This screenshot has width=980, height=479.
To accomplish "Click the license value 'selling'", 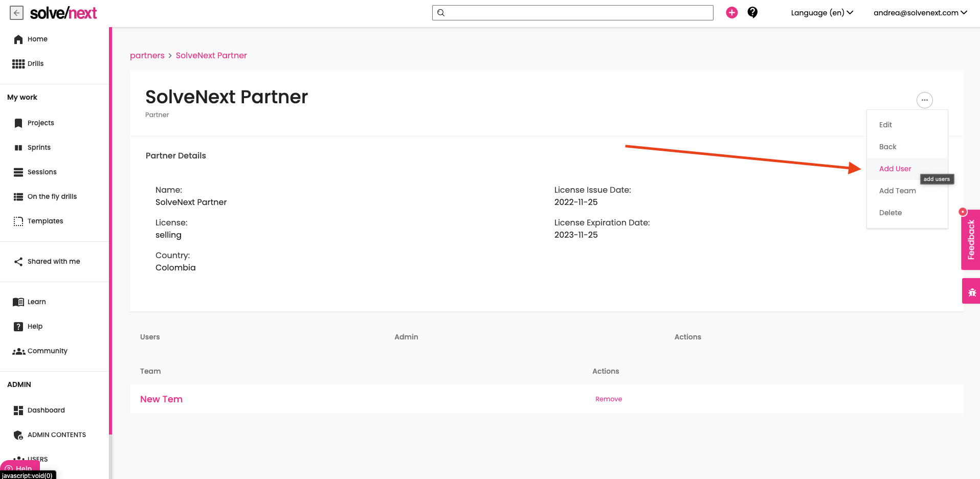I will 168,235.
